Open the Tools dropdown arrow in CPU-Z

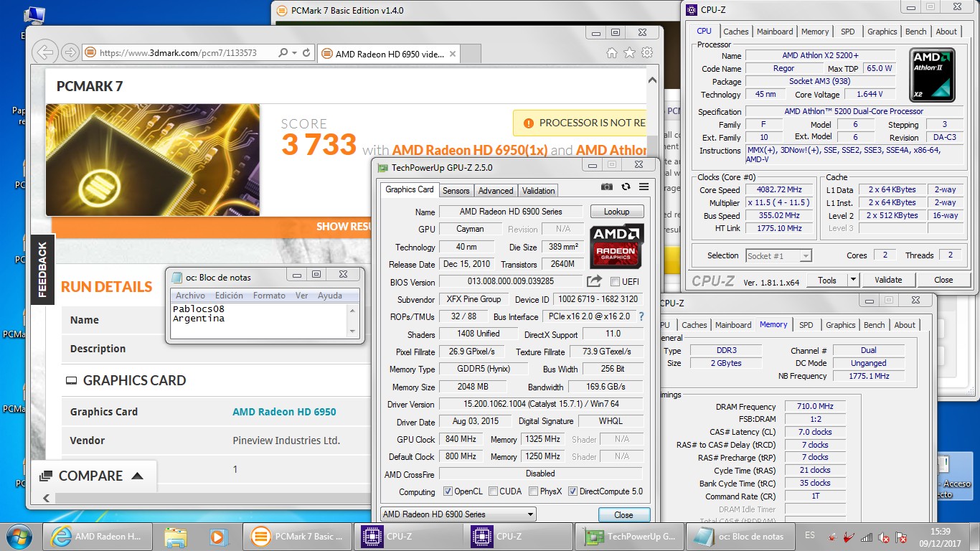pyautogui.click(x=853, y=280)
